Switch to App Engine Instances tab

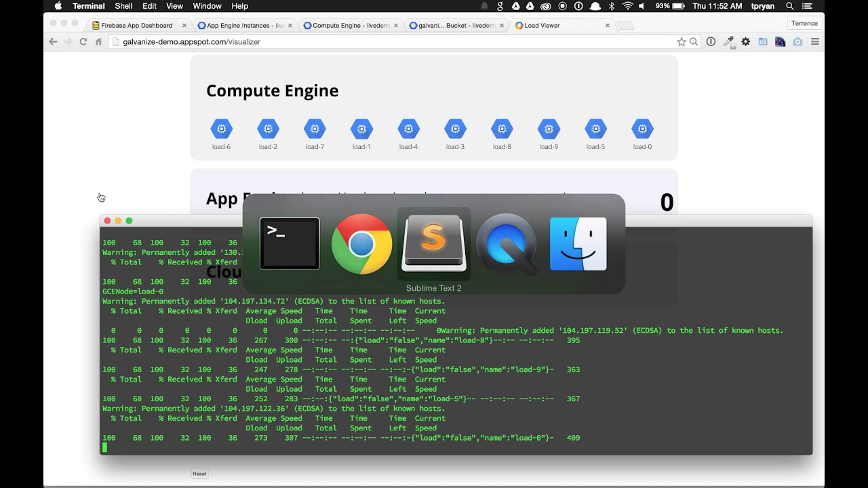tap(245, 25)
